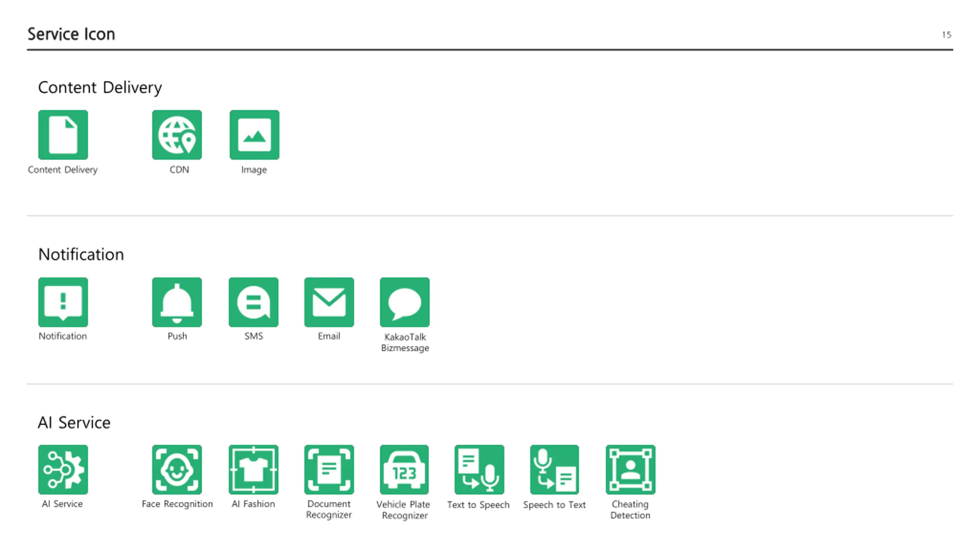Image resolution: width=980 pixels, height=551 pixels.
Task: Click the Vehicle Plate Recognizer car icon
Action: 404,469
